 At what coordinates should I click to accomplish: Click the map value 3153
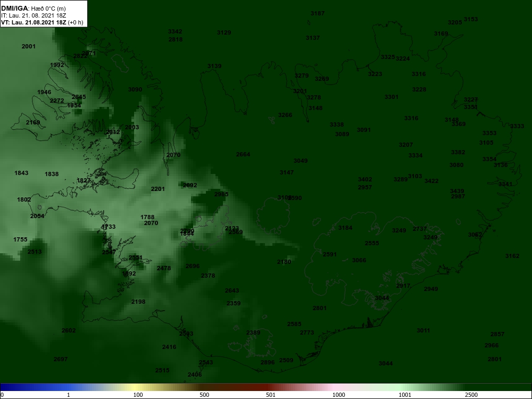tap(471, 19)
